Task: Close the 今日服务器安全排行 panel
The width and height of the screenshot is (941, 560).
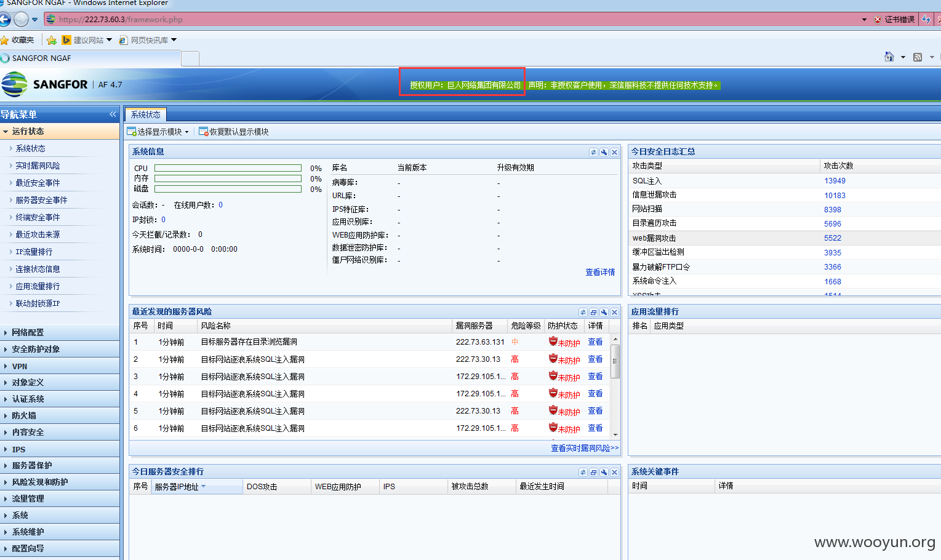Action: 614,472
